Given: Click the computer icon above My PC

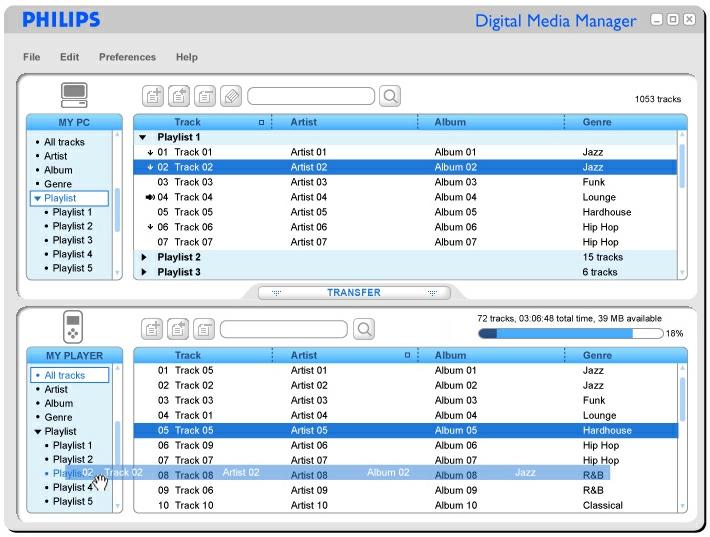Looking at the screenshot, I should coord(74,95).
